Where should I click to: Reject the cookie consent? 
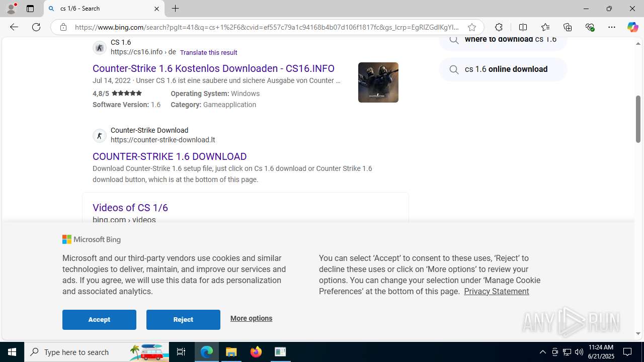click(x=183, y=320)
